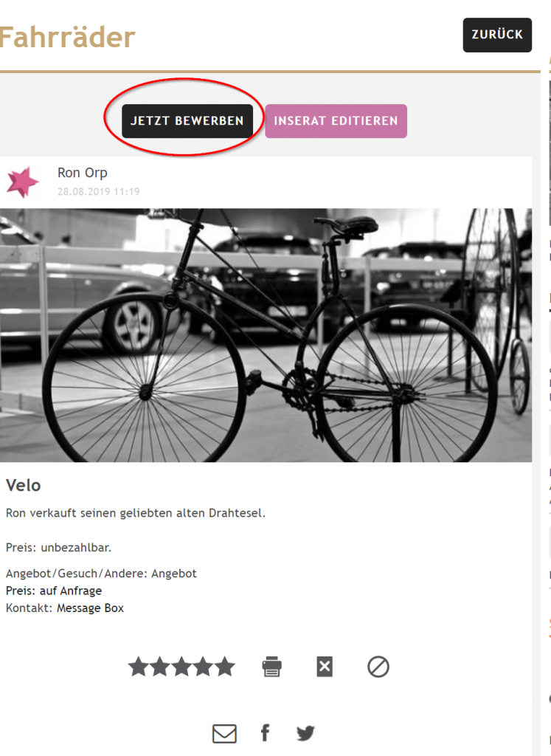Open the black-and-white bicycle photo
The height and width of the screenshot is (756, 551).
pos(266,335)
